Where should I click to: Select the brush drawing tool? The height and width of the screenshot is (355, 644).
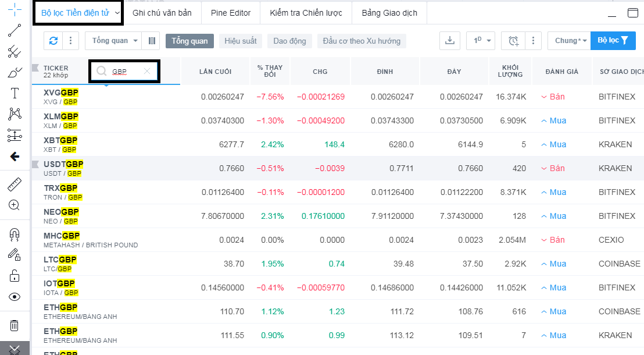coord(15,73)
